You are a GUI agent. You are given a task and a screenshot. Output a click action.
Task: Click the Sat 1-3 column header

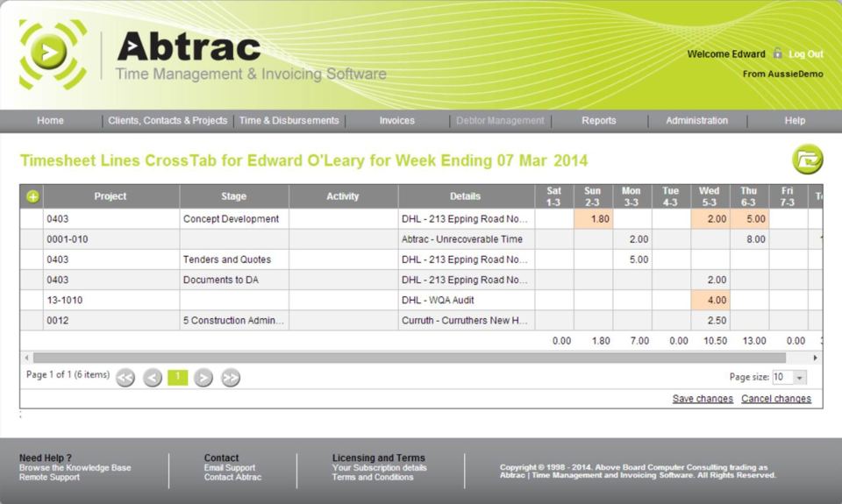pos(553,196)
